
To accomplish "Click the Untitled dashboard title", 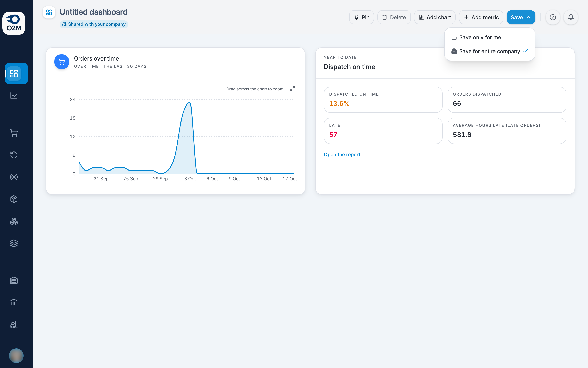I will tap(94, 12).
